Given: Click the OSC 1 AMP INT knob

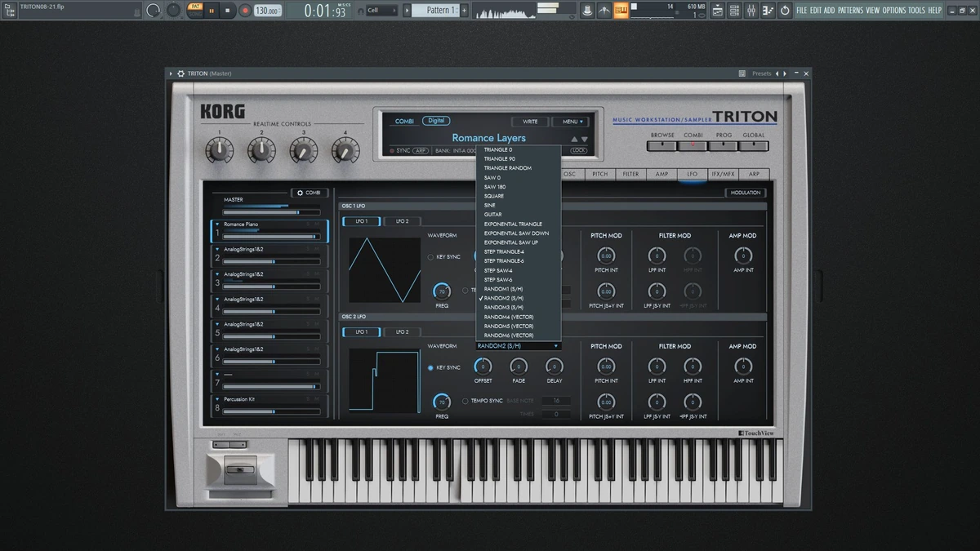Looking at the screenshot, I should (x=743, y=256).
